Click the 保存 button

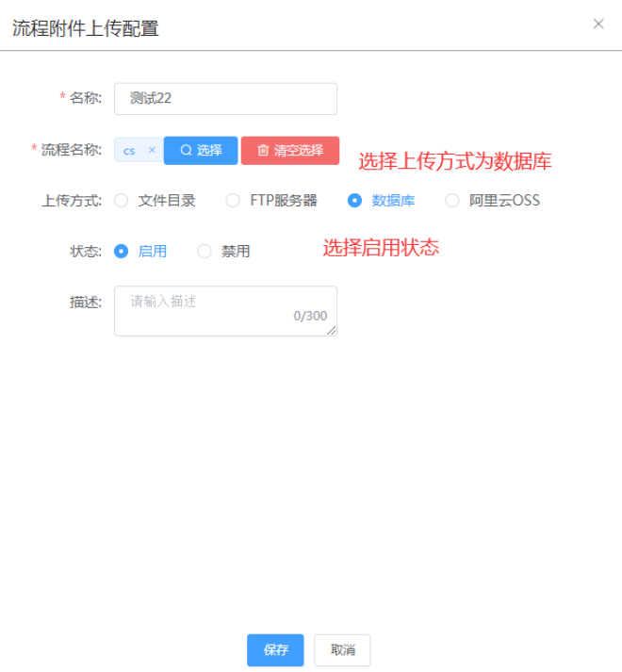(275, 650)
